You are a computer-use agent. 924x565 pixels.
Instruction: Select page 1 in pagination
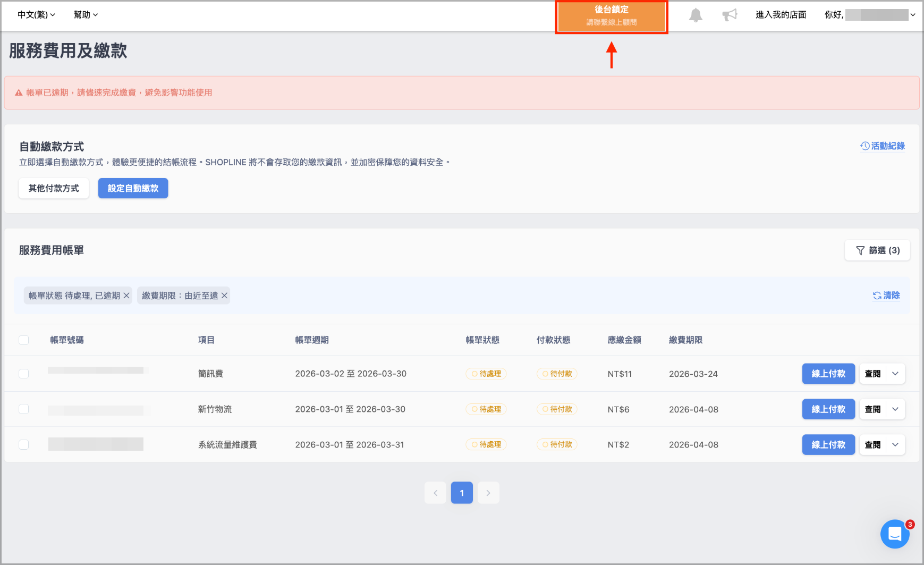tap(462, 493)
